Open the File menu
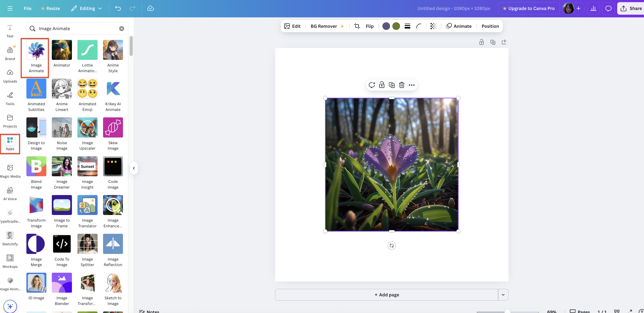Image resolution: width=644 pixels, height=313 pixels. pos(28,8)
